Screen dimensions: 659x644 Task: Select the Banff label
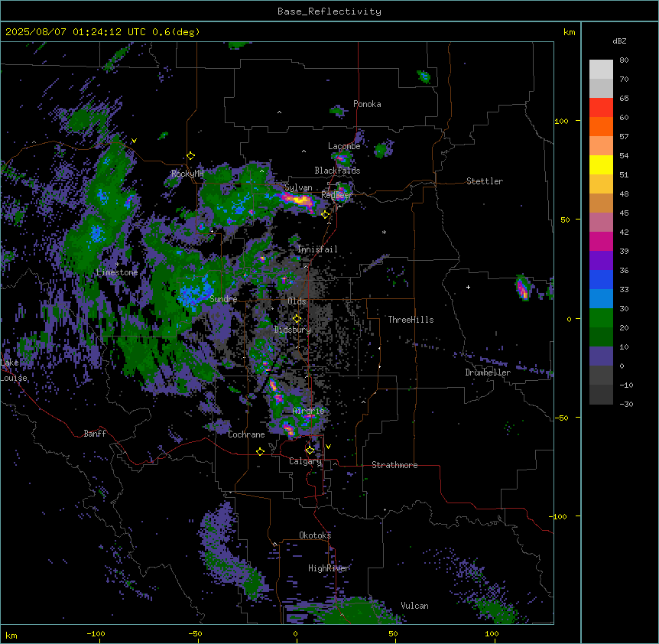95,434
